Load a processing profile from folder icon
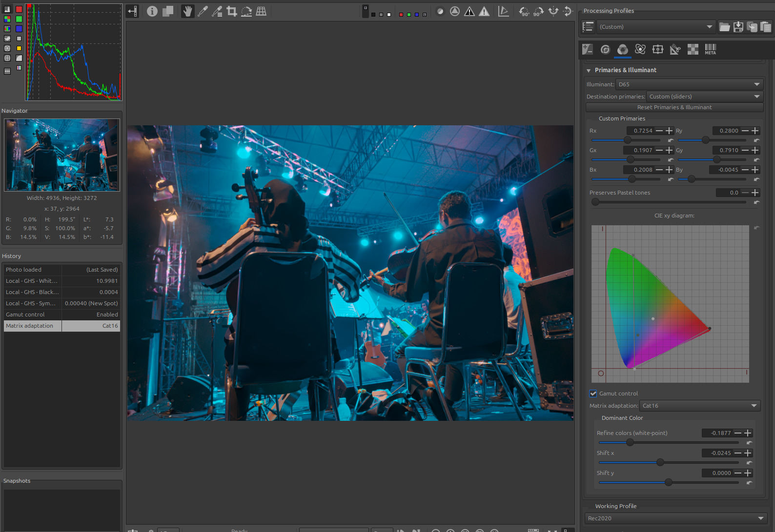Image resolution: width=775 pixels, height=532 pixels. (725, 27)
